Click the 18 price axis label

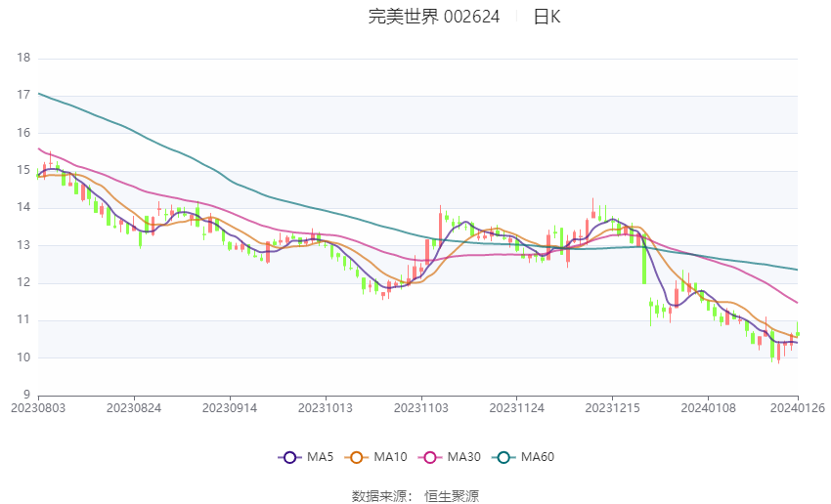click(x=23, y=58)
